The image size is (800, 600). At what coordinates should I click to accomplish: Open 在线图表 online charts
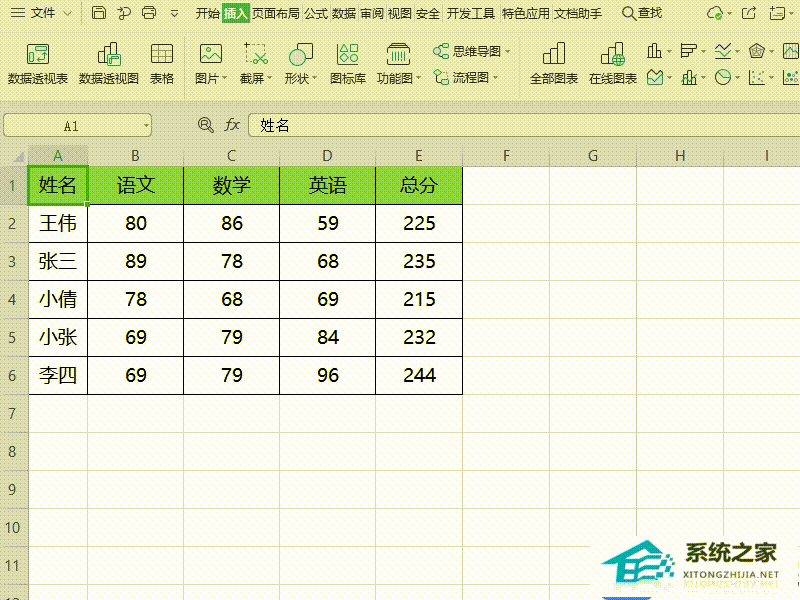tap(613, 64)
